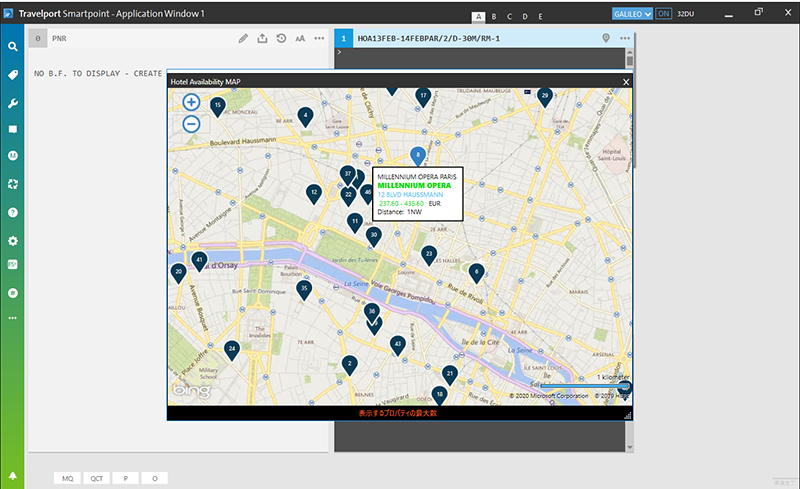Viewport: 800px width, 489px height.
Task: Click the FS sidebar icon
Action: point(13,264)
